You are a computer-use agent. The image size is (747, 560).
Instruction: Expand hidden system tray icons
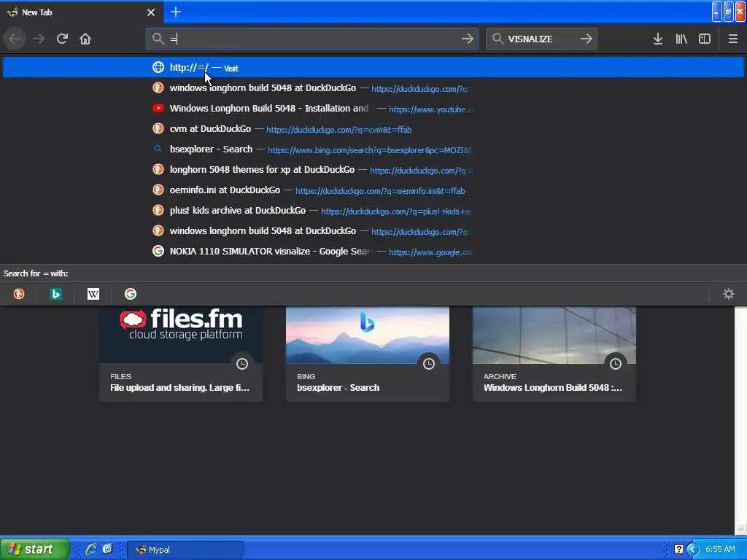692,550
